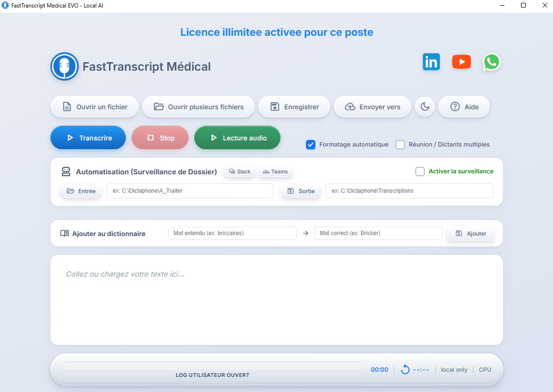Check 'Activer la surveillance' checkbox
The width and height of the screenshot is (553, 392).
(420, 171)
